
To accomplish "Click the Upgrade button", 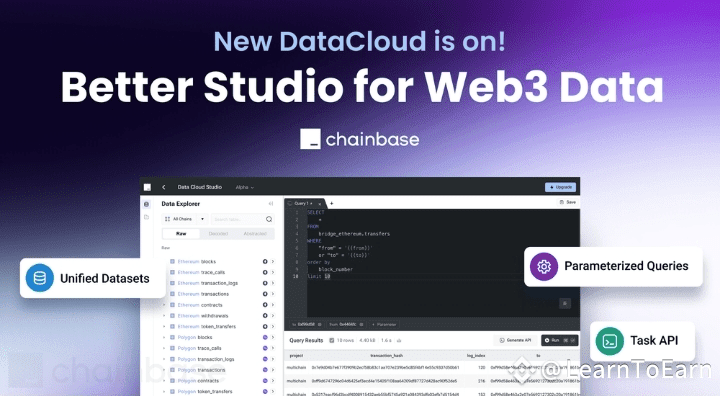I will (560, 187).
